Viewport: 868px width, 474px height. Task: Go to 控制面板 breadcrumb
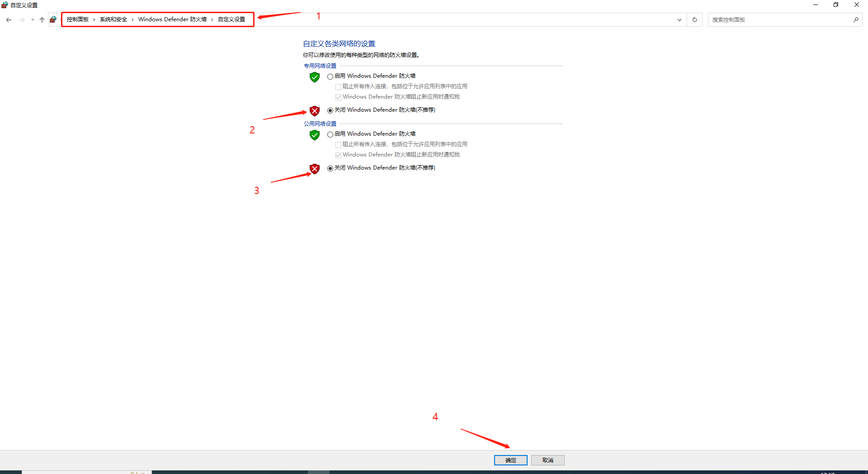click(78, 19)
